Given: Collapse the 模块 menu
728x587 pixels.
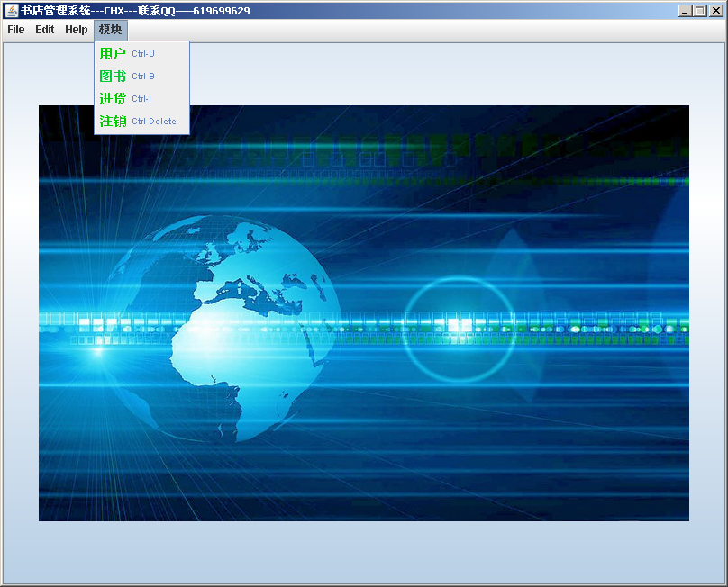Looking at the screenshot, I should click(x=111, y=30).
